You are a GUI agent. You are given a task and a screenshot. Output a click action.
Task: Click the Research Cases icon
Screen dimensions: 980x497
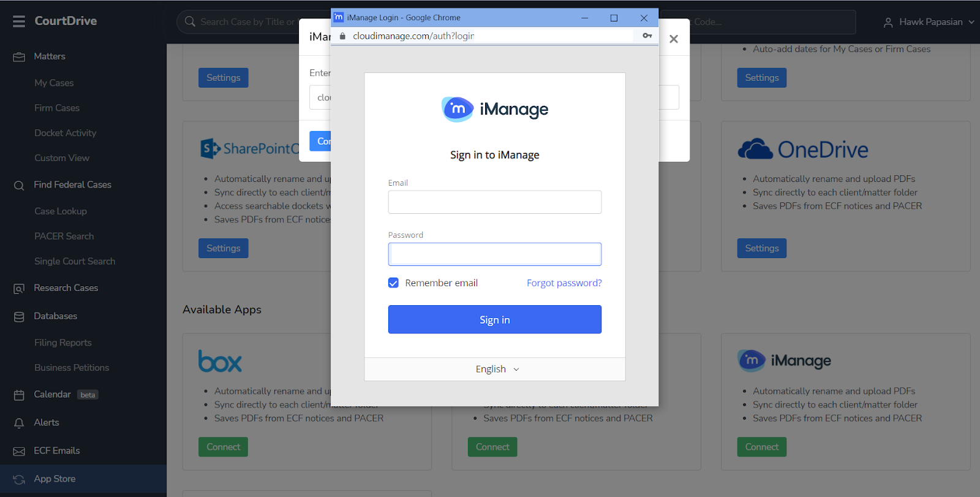(19, 289)
